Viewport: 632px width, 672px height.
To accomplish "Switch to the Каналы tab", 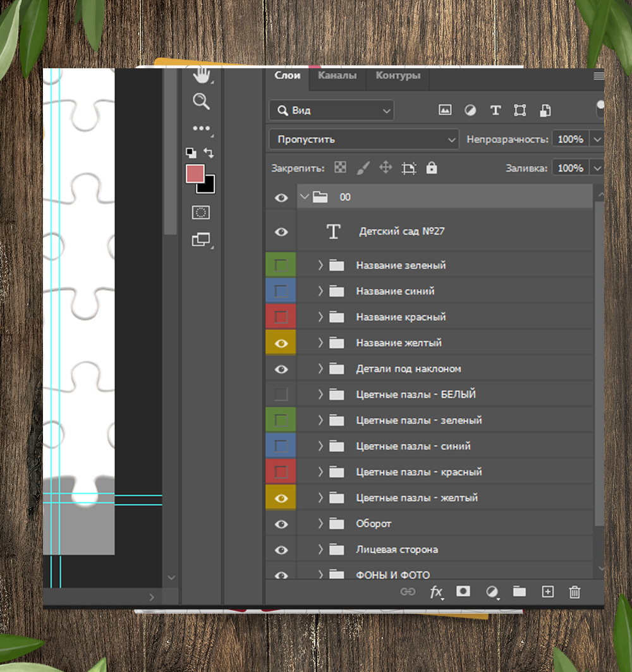I will (337, 76).
